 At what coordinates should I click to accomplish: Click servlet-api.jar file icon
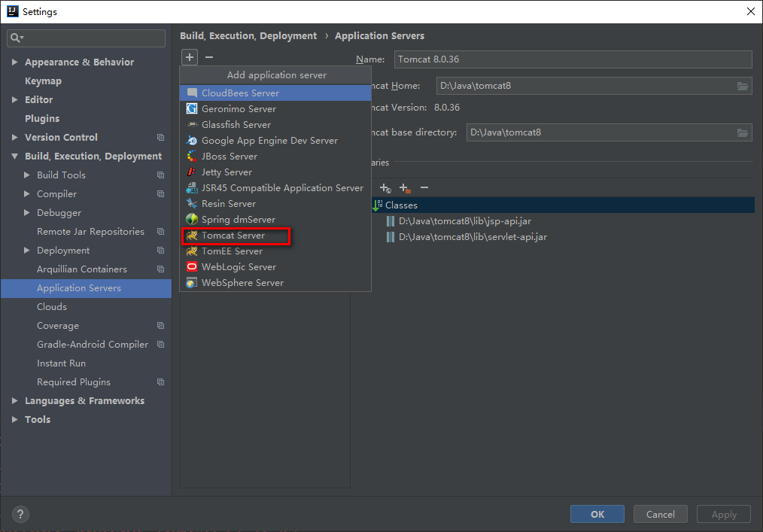pyautogui.click(x=391, y=237)
